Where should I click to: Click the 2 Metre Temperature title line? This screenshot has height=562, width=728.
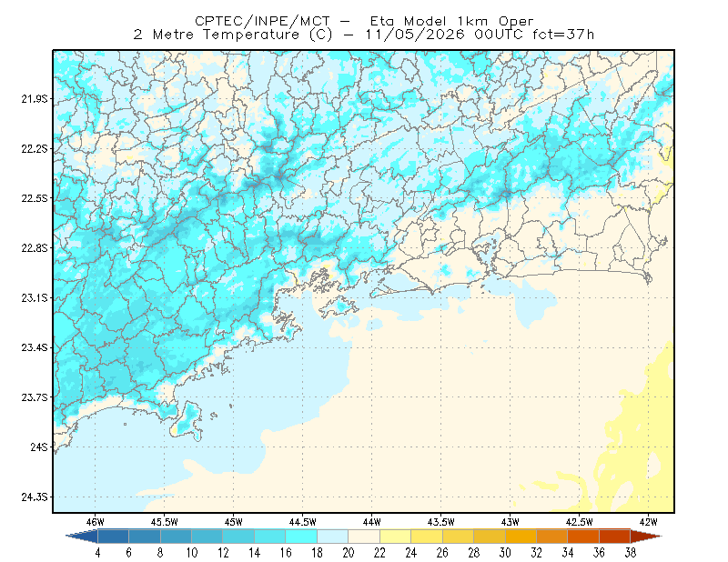click(363, 35)
